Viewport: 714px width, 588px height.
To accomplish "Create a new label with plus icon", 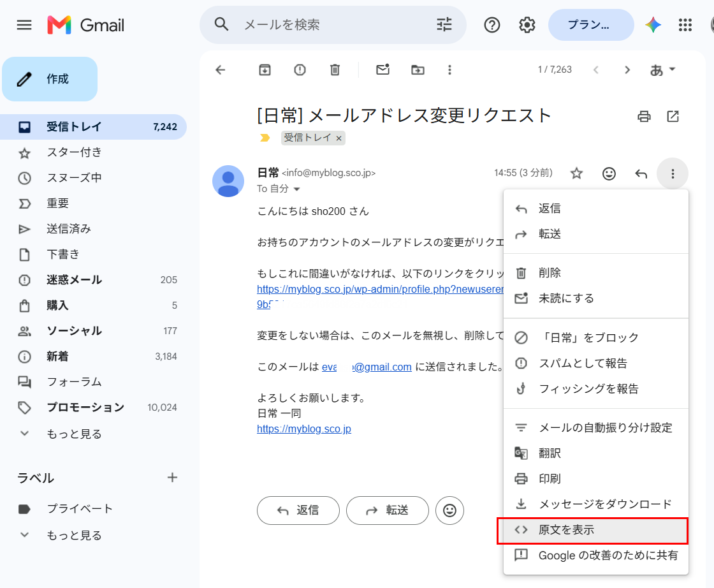I will 172,477.
